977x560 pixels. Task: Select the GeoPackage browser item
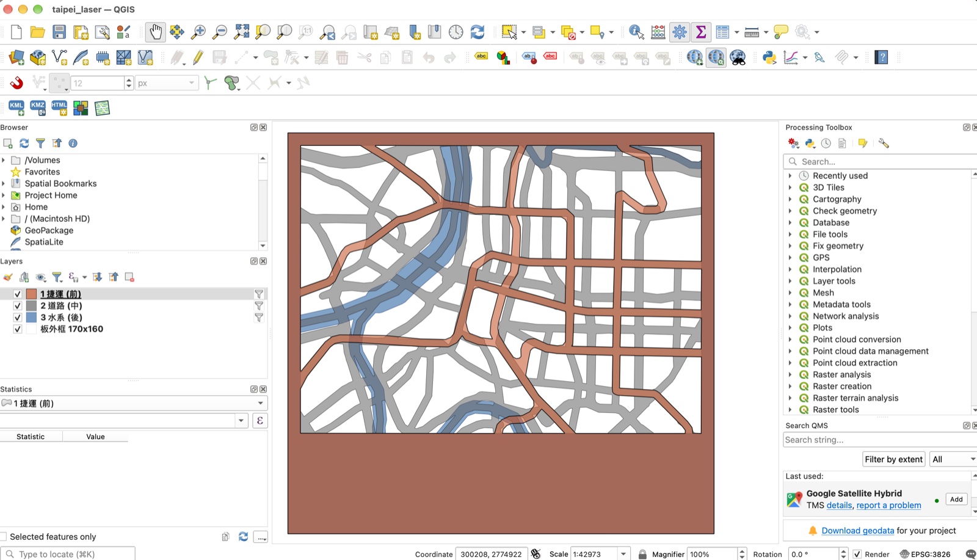[49, 230]
